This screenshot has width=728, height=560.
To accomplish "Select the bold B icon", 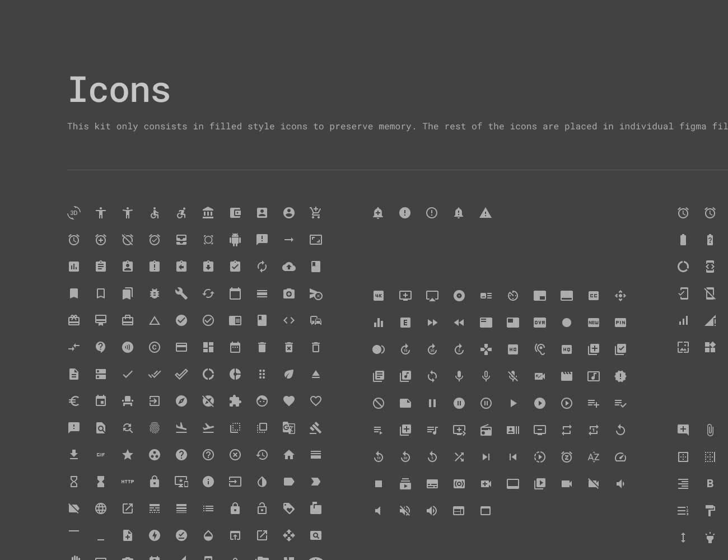I will 710,484.
